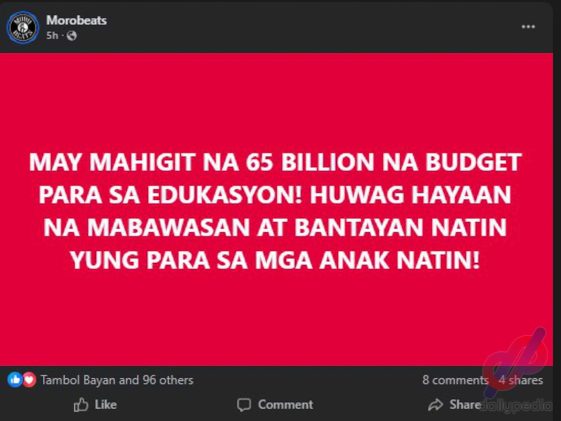561x421 pixels.
Task: View the 4 shares
Action: [521, 380]
